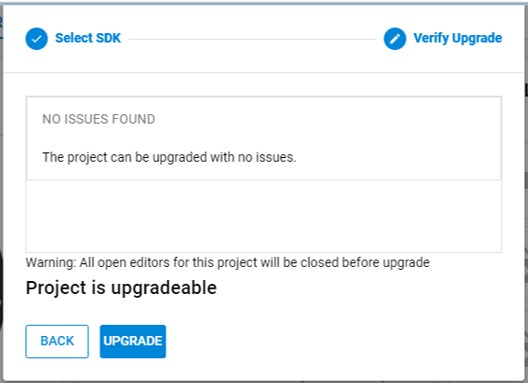Click the warning text about open editors
The image size is (532, 383).
tap(228, 263)
